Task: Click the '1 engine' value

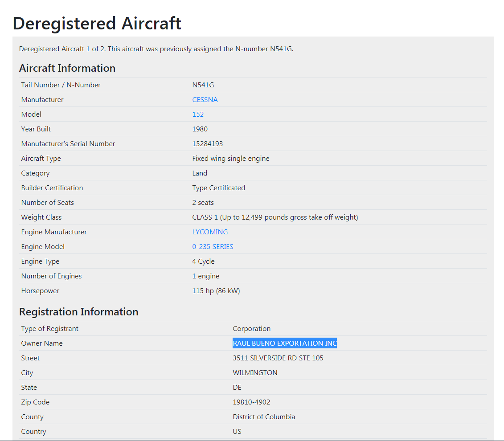Action: [x=206, y=276]
